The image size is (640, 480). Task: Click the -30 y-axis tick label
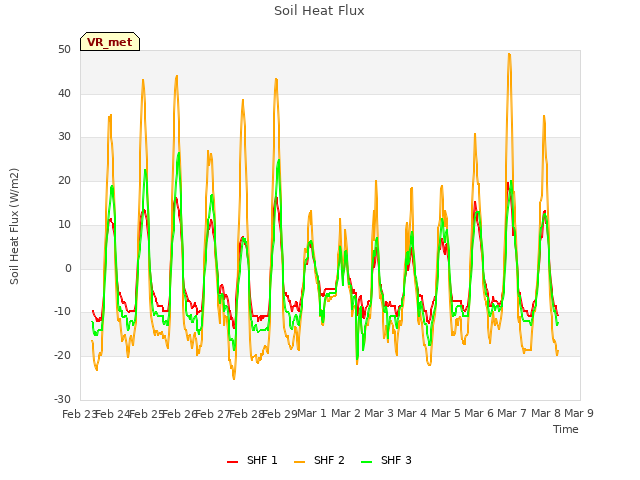(x=62, y=399)
